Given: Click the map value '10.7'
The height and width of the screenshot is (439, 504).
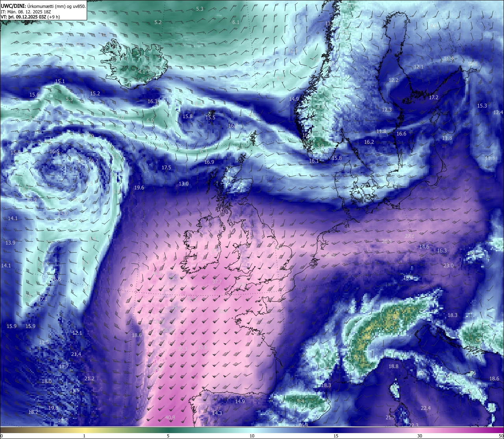Looking at the screenshot, I should point(63,420).
